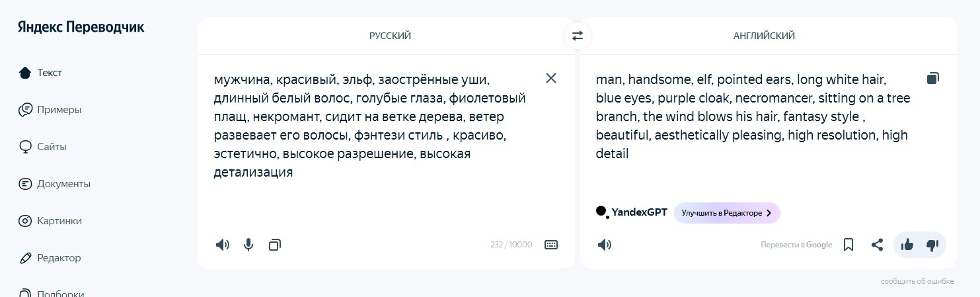
Task: Copy the English translation
Action: click(932, 78)
